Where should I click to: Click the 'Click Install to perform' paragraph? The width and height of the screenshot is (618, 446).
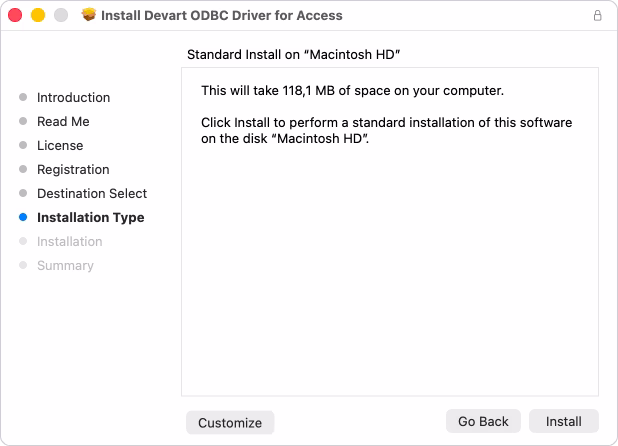[x=386, y=130]
